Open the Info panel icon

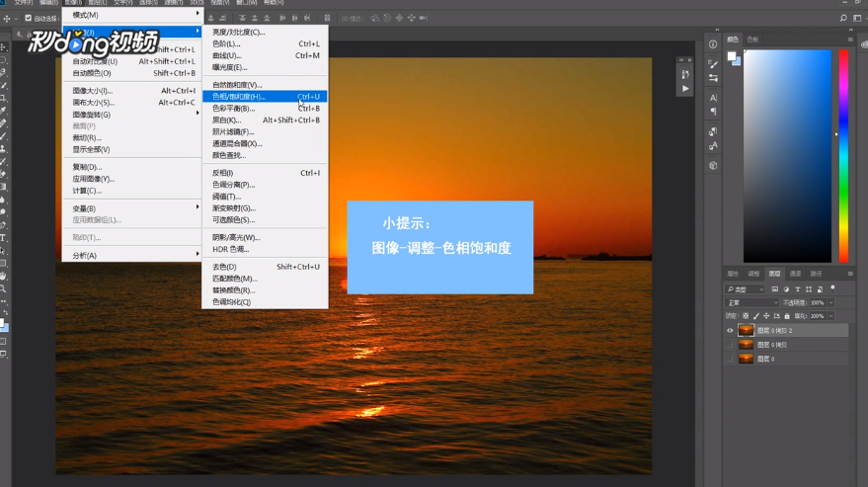713,44
